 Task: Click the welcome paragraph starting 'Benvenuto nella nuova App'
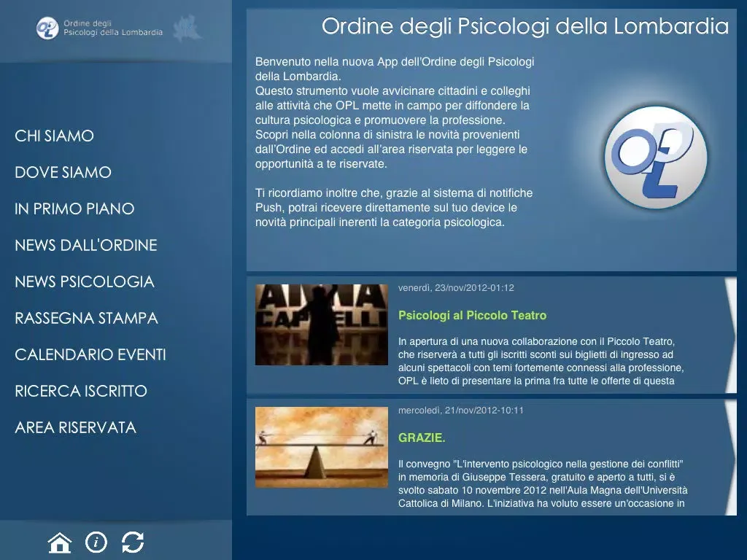[x=395, y=113]
